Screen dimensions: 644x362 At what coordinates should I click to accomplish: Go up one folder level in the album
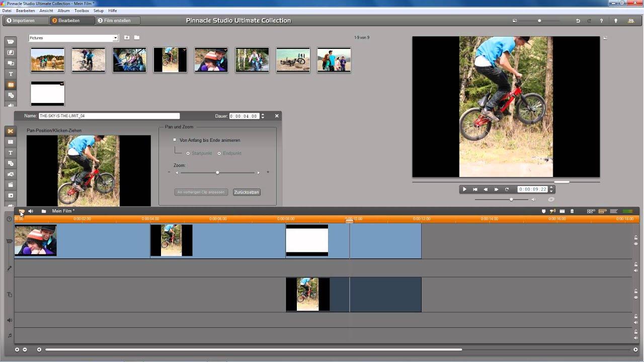(x=127, y=38)
